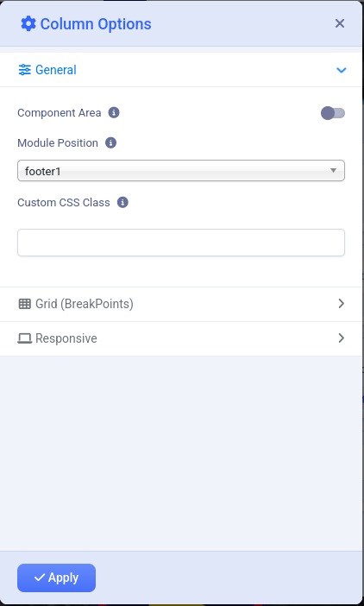Open the Grid (BreakPoints) section label

coord(85,304)
